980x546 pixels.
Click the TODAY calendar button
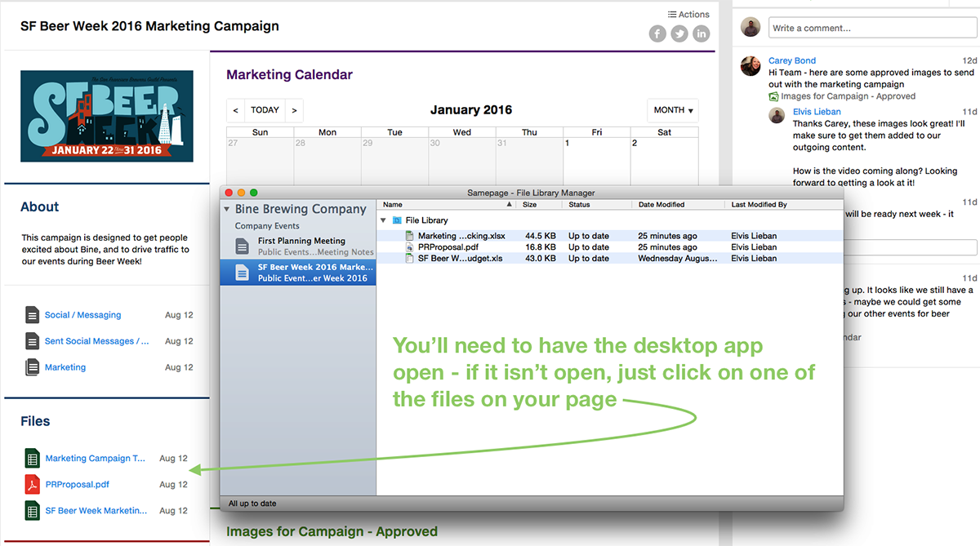tap(265, 110)
